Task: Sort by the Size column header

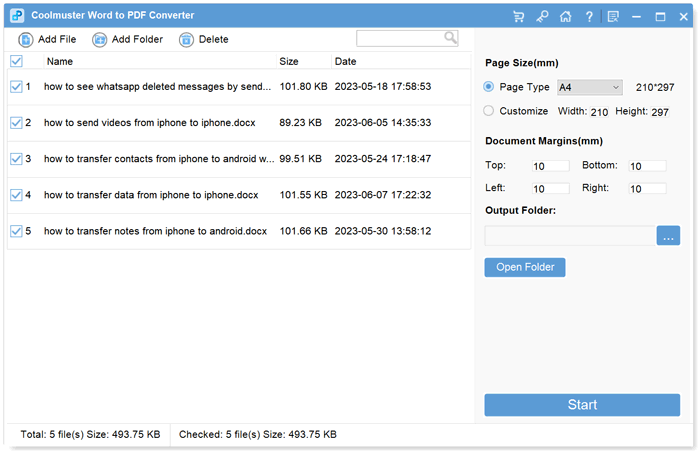Action: [x=289, y=61]
